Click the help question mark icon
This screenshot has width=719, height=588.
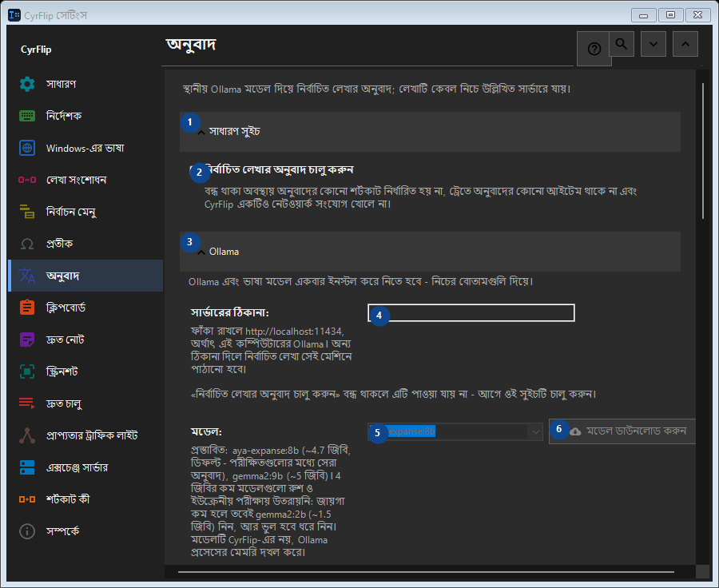pos(594,49)
